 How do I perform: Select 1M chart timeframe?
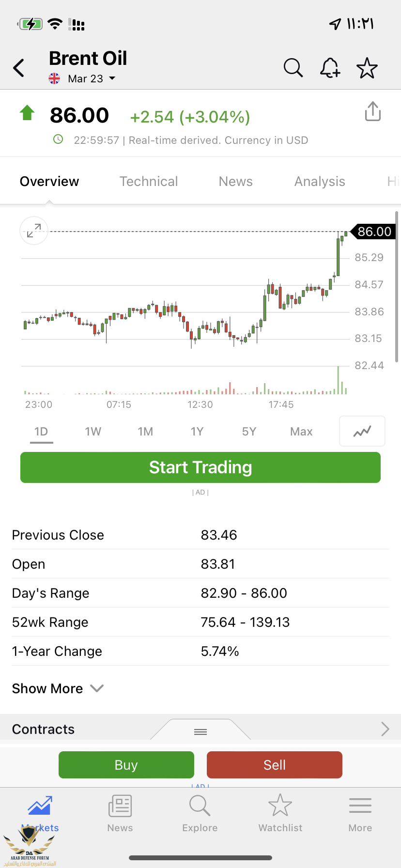point(145,431)
